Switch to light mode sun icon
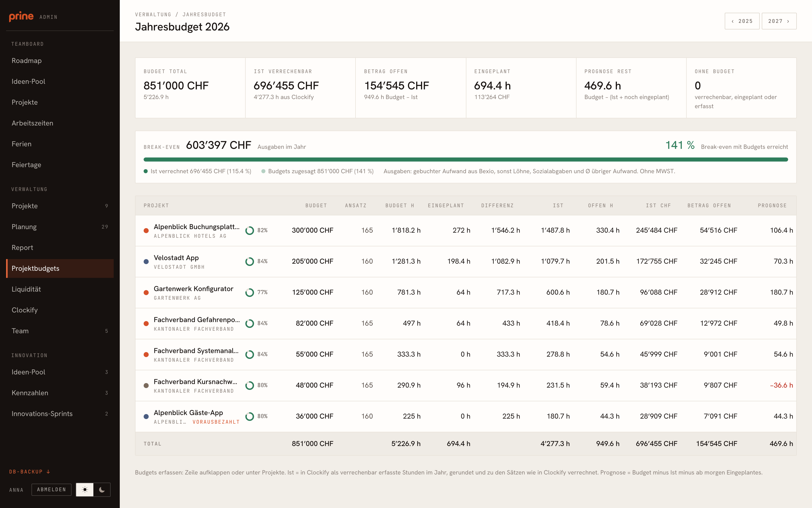This screenshot has height=508, width=812. point(85,489)
